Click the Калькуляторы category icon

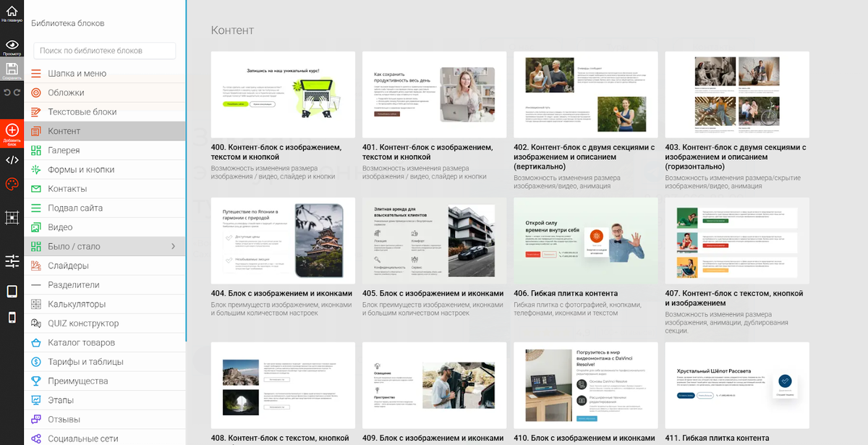[x=36, y=304]
